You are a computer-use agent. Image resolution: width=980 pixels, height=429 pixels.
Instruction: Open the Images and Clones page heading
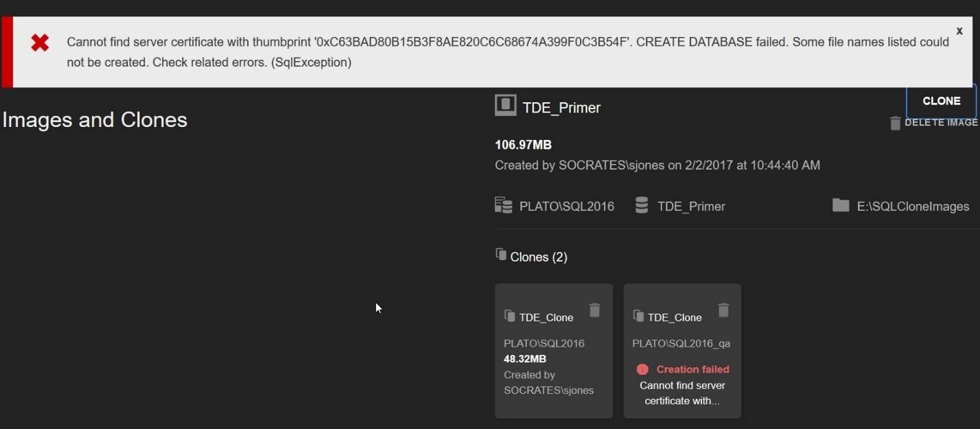click(x=95, y=119)
